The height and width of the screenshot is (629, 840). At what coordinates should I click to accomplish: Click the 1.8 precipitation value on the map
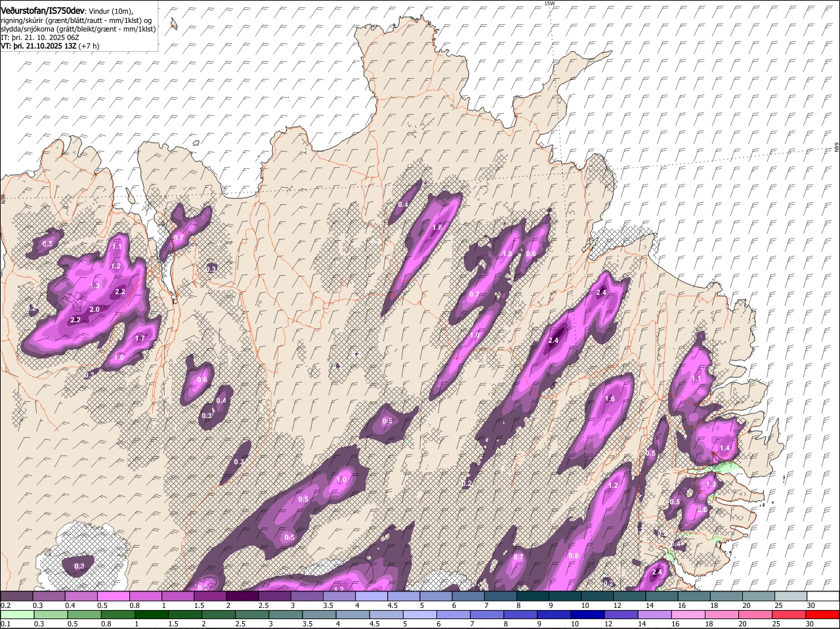click(x=437, y=227)
